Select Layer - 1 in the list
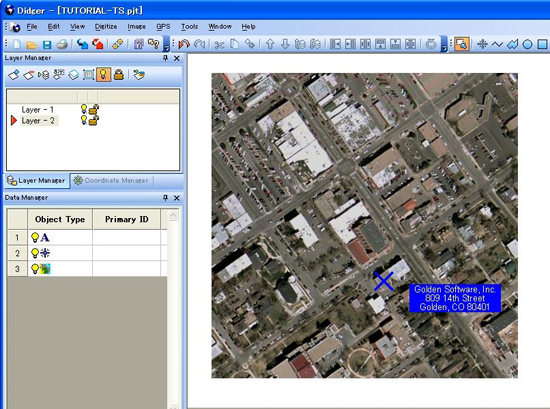550x409 pixels. (x=38, y=109)
